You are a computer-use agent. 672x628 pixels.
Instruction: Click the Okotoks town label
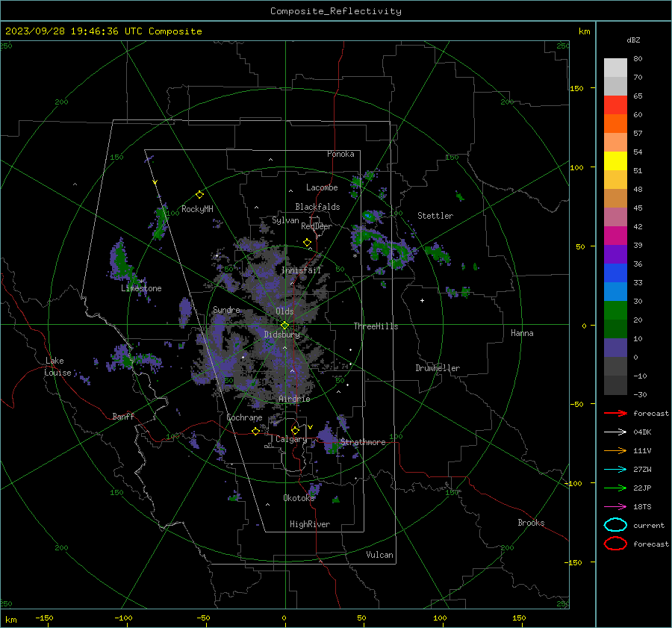[x=299, y=498]
